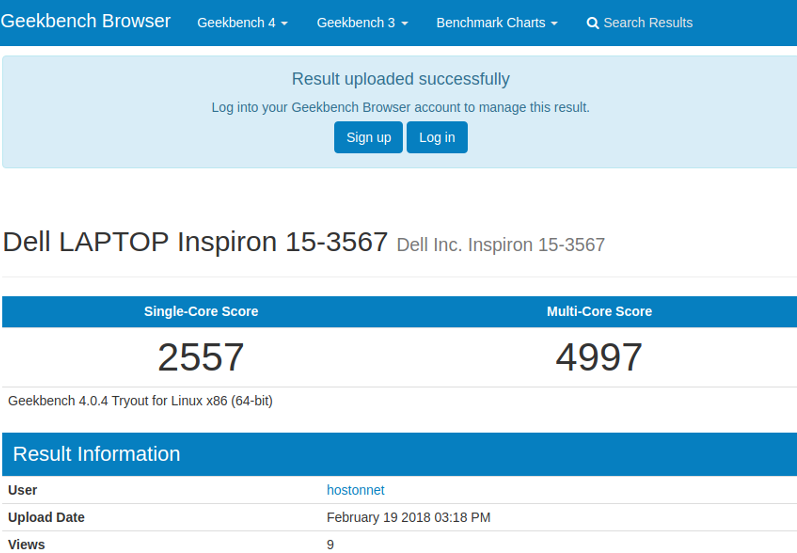This screenshot has height=553, width=797.
Task: Click the Single-Core Score value 2557
Action: [x=201, y=357]
